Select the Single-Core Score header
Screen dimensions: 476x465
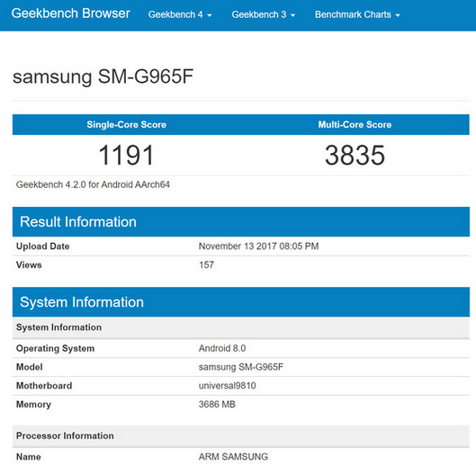pyautogui.click(x=127, y=125)
